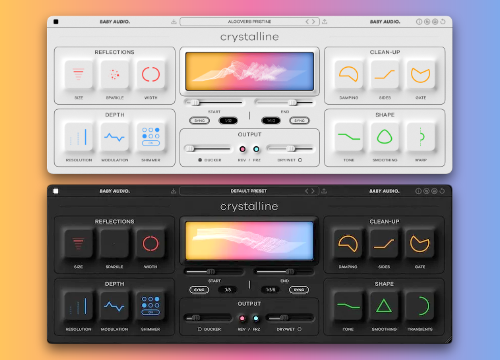Click the Sides control in the dark plugin
Image resolution: width=500 pixels, height=360 pixels.
pyautogui.click(x=384, y=243)
